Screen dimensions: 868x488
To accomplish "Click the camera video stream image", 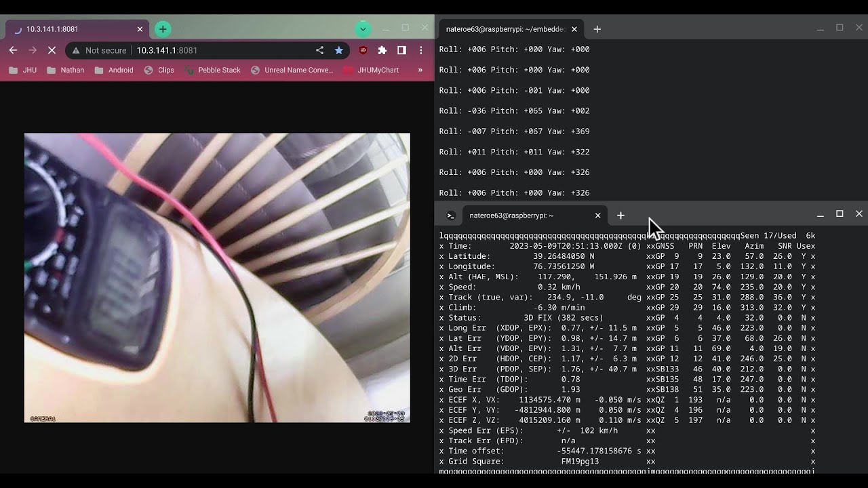I will (x=217, y=278).
